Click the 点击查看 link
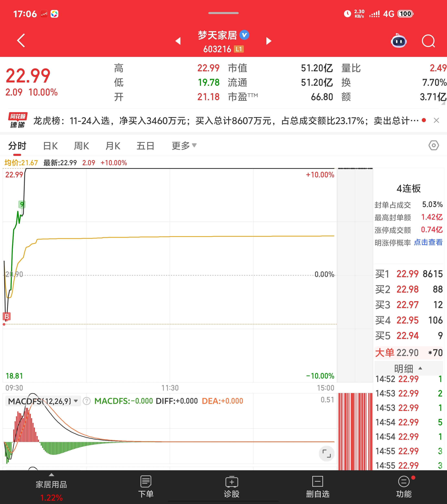 428,242
